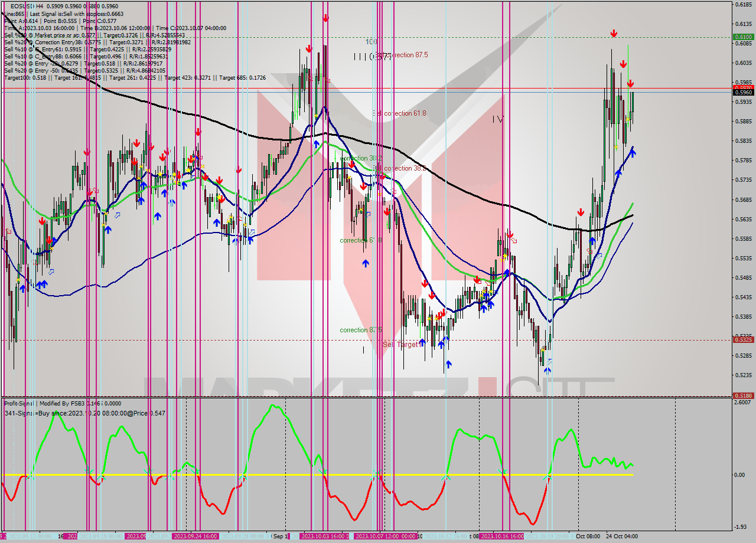The height and width of the screenshot is (543, 756).
Task: Select the Sell correction 61.8 label
Action: (x=400, y=113)
